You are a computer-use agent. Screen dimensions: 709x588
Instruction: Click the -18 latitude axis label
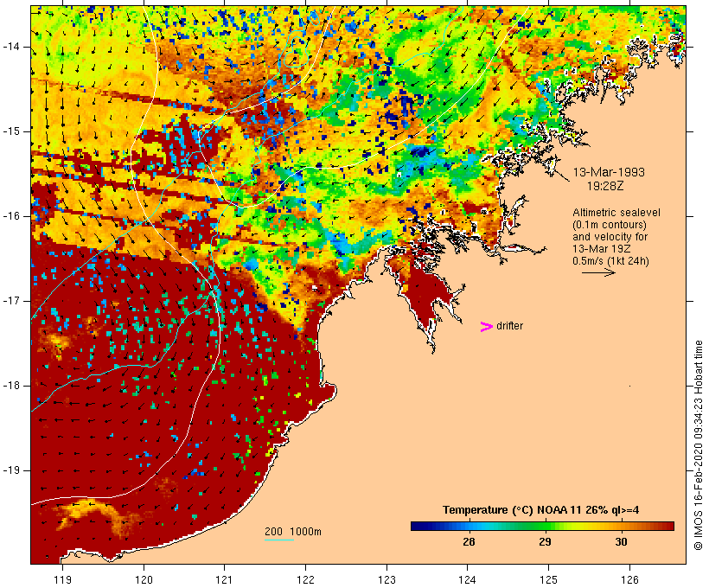tap(11, 386)
